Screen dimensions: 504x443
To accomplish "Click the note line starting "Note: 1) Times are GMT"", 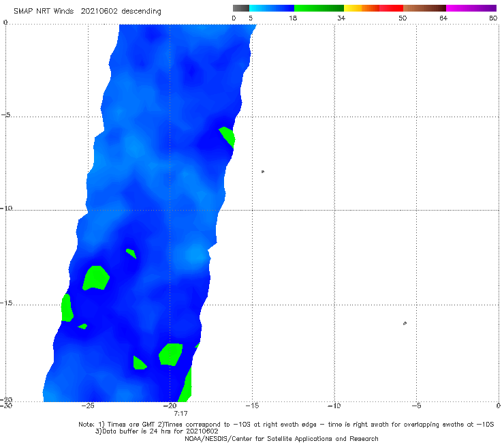I will 286,425.
